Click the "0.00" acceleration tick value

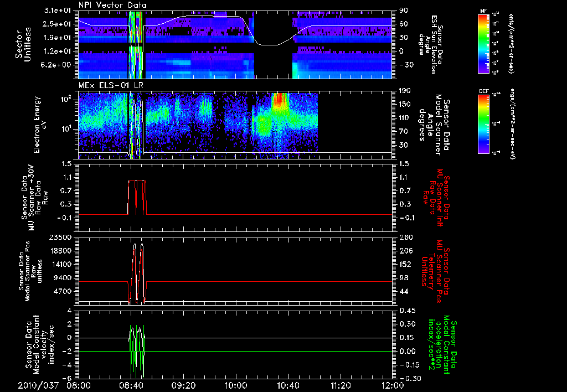(x=408, y=352)
